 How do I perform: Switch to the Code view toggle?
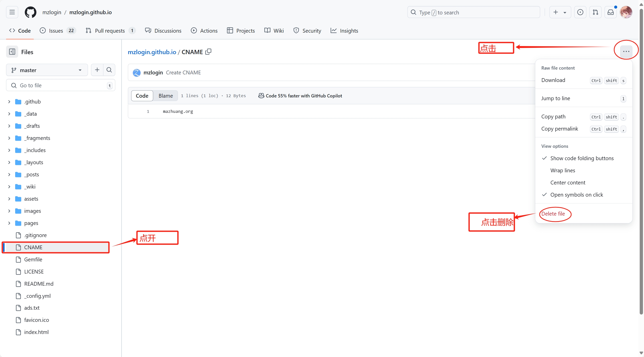(x=142, y=96)
